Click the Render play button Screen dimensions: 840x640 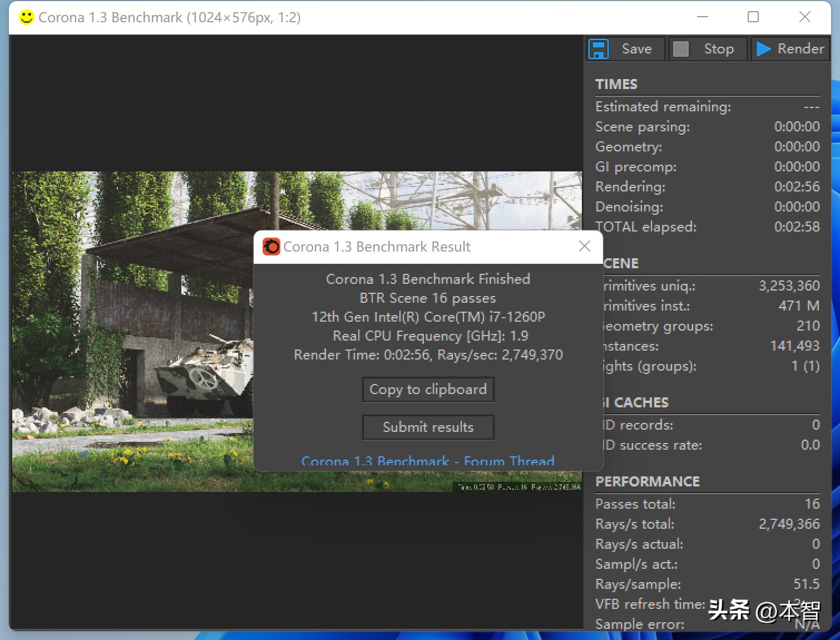click(x=790, y=49)
